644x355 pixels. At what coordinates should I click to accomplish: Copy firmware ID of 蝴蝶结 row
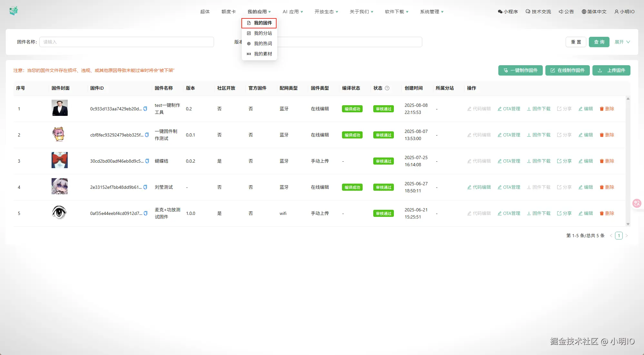(x=147, y=161)
